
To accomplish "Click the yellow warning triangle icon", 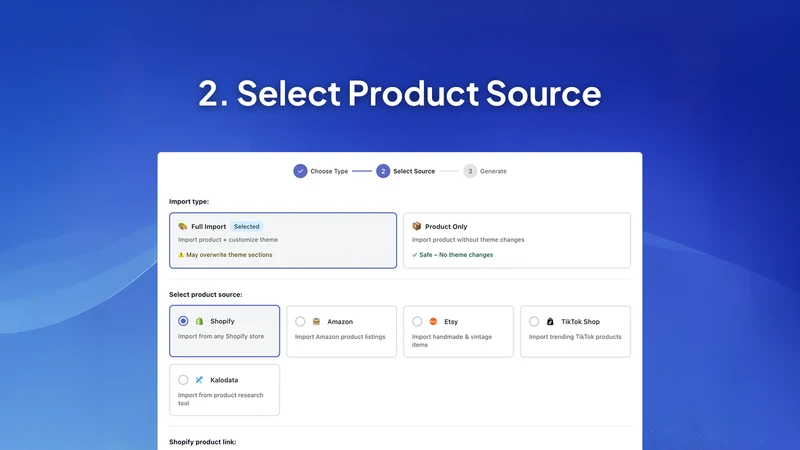I will point(181,255).
